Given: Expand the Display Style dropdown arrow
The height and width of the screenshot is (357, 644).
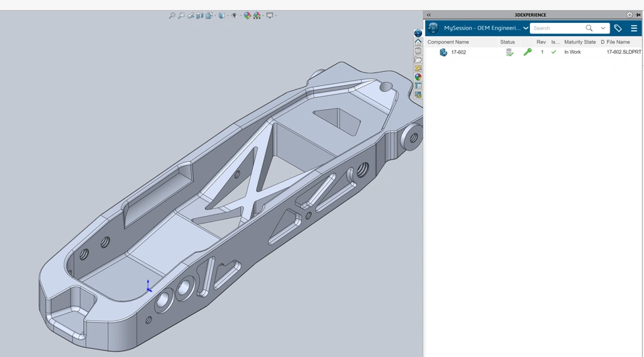Looking at the screenshot, I should [227, 15].
